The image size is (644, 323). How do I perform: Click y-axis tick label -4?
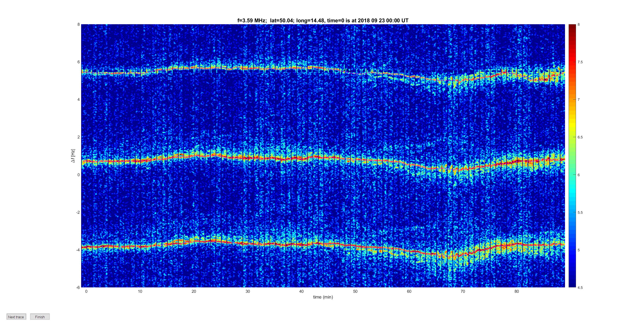click(78, 250)
